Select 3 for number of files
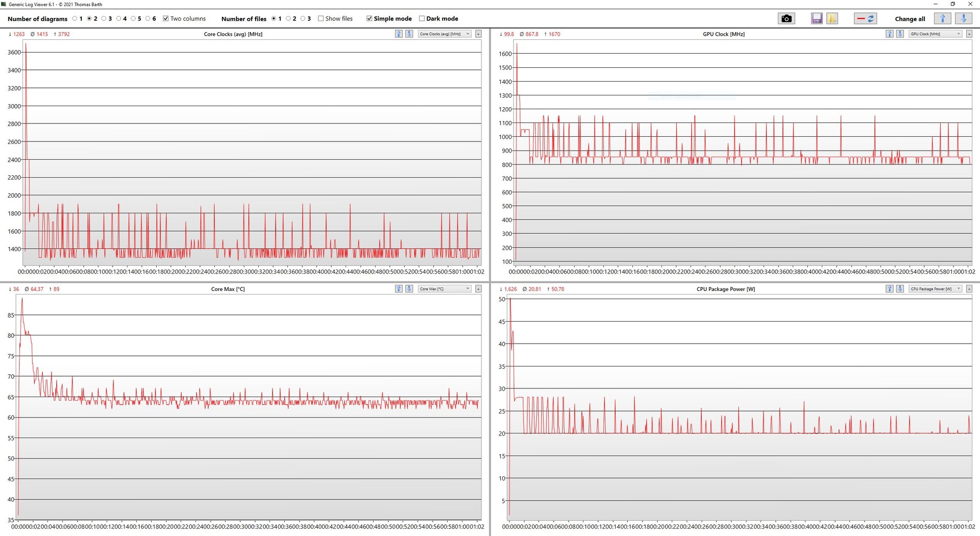980x536 pixels. pyautogui.click(x=303, y=19)
